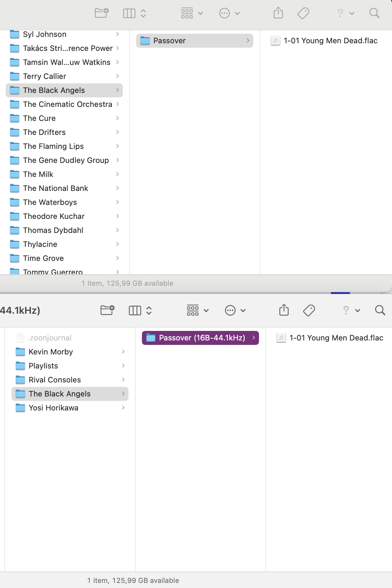The width and height of the screenshot is (392, 588).
Task: Click audio file icon in lower window
Action: [281, 338]
